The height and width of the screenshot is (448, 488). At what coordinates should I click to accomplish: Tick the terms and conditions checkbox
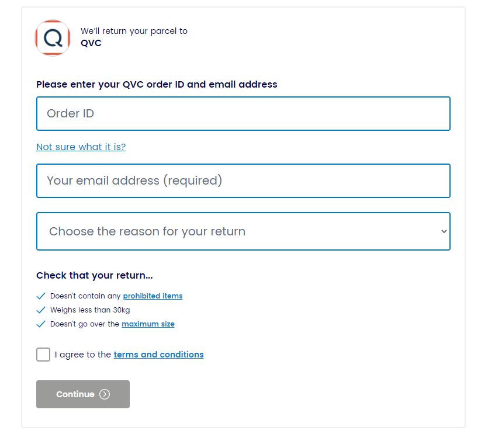[43, 355]
